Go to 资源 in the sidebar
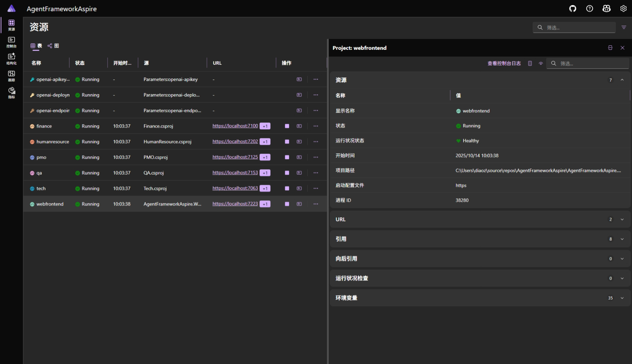This screenshot has width=632, height=364. pyautogui.click(x=12, y=25)
